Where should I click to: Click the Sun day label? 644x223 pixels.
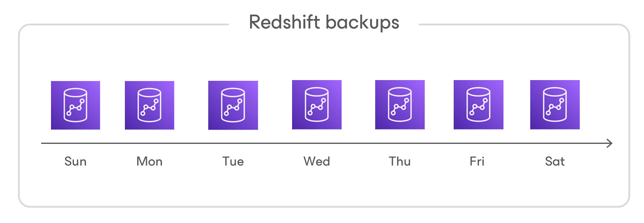(76, 161)
